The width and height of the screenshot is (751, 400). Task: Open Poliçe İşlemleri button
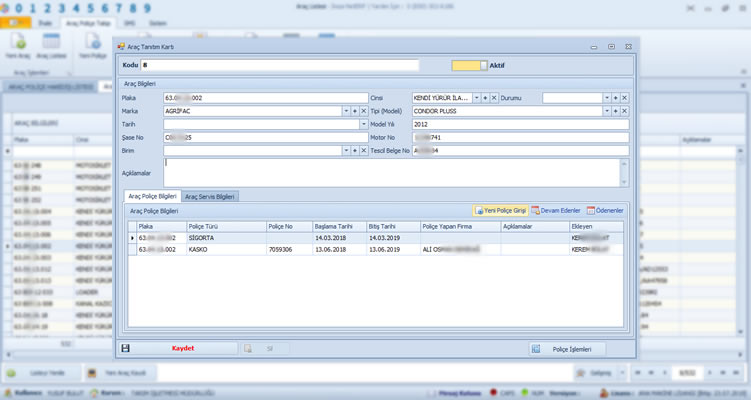click(x=568, y=349)
